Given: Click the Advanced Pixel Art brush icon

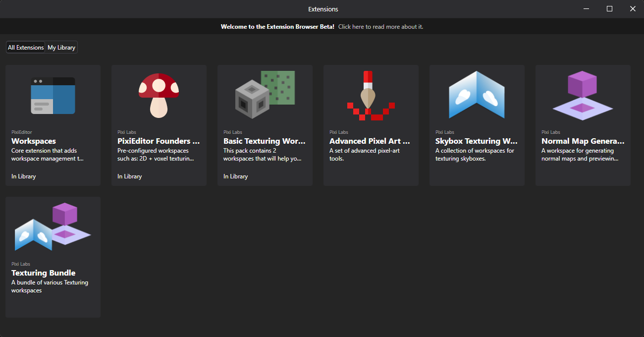Looking at the screenshot, I should [371, 95].
